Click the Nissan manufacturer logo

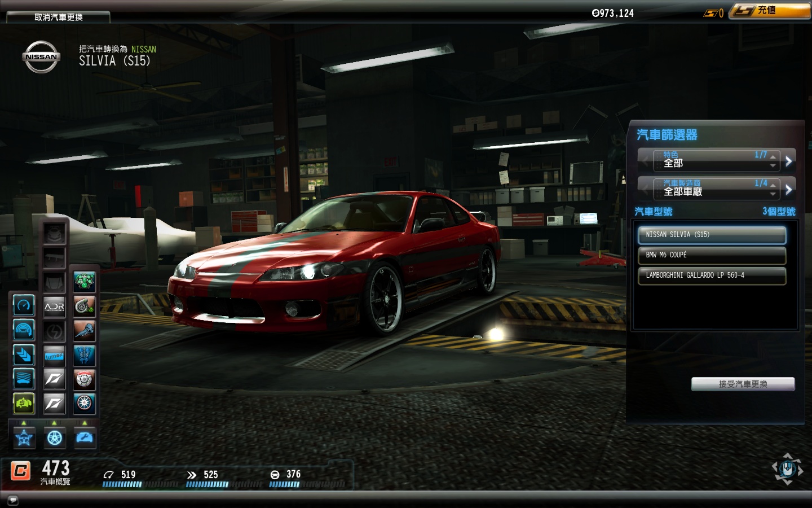coord(41,56)
